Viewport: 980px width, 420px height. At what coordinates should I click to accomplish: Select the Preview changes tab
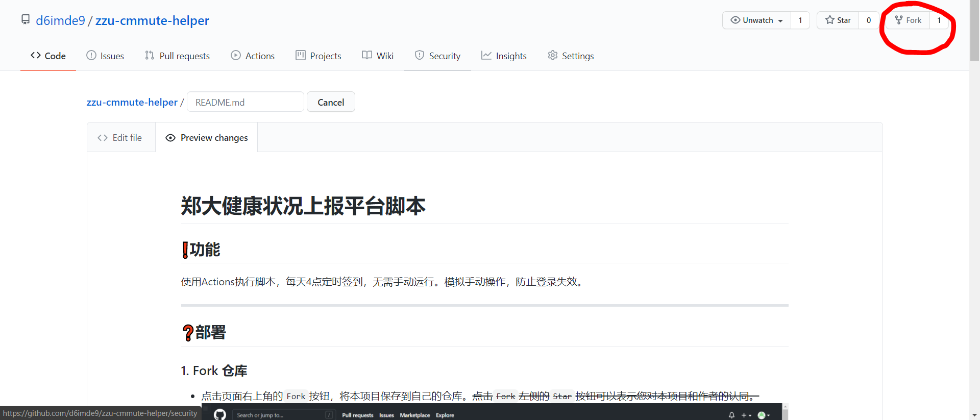point(207,138)
